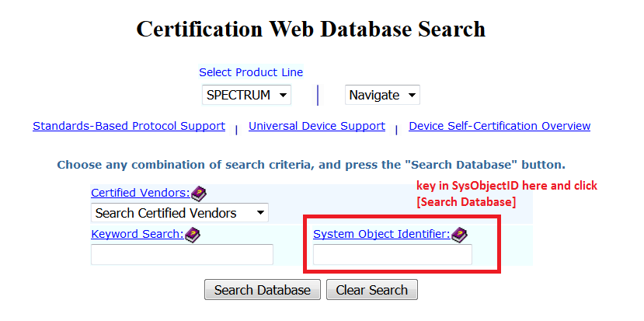Click the Certification Web Database Search heading
644x321 pixels.
click(x=311, y=30)
